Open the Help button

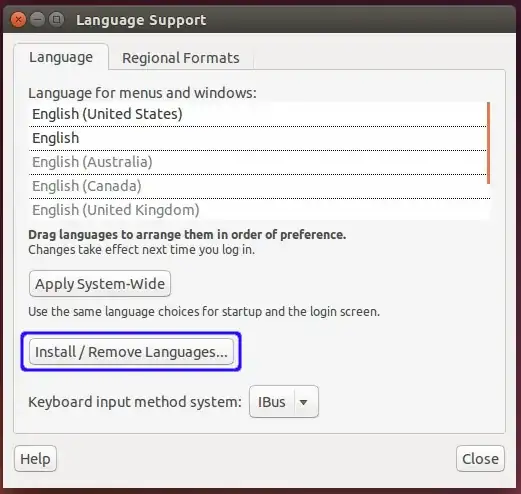[35, 459]
